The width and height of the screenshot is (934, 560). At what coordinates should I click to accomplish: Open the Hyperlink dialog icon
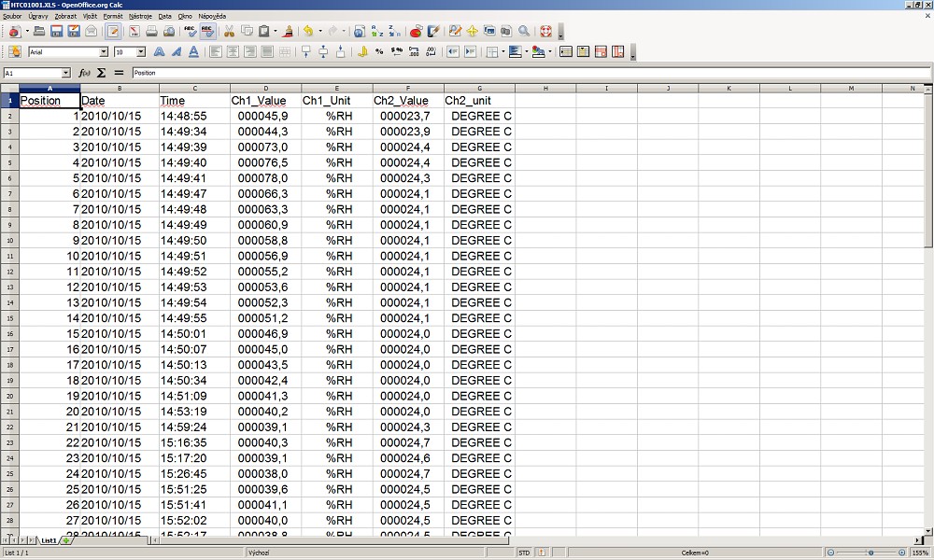(360, 32)
